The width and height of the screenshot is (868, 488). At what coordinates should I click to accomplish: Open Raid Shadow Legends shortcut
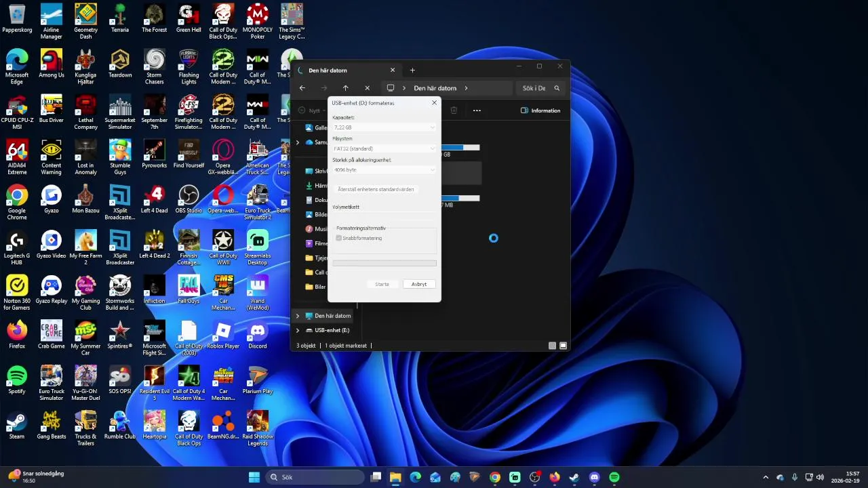[258, 428]
